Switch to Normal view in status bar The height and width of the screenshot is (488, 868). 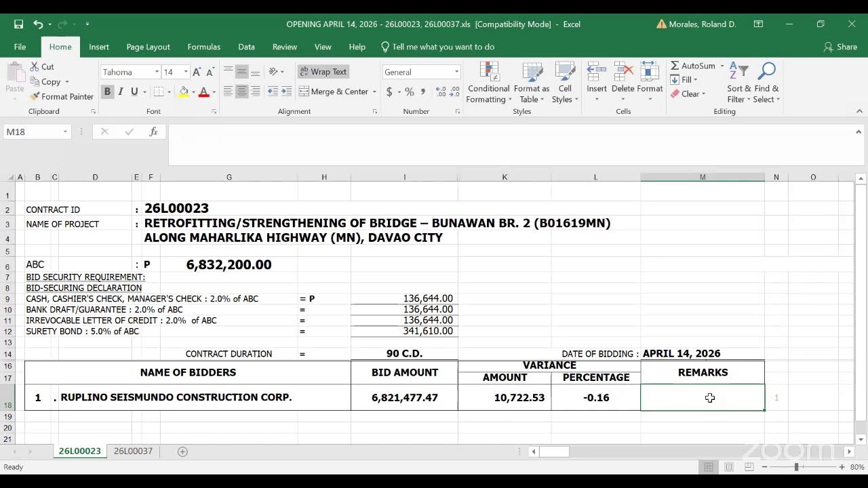(x=709, y=467)
